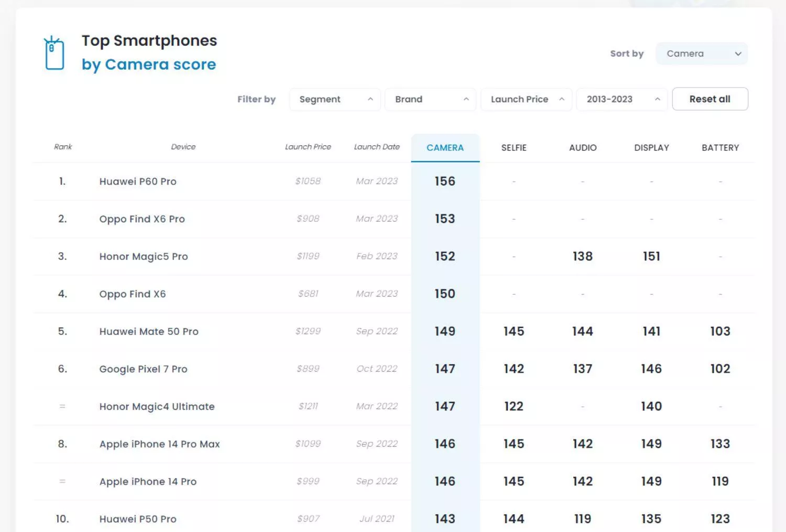Click camera score 153 for Oppo Find X6 Pro
786x532 pixels.
pyautogui.click(x=445, y=219)
